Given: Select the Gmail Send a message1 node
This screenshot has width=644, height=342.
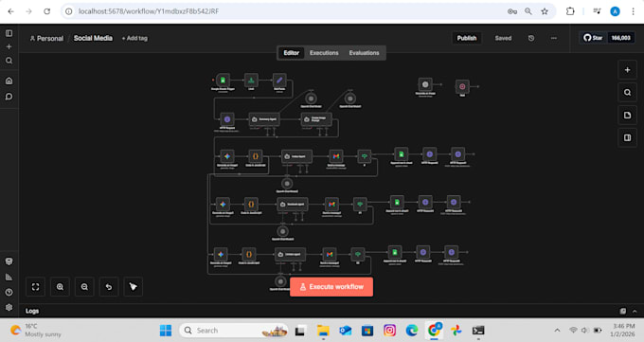Looking at the screenshot, I should coord(331,204).
